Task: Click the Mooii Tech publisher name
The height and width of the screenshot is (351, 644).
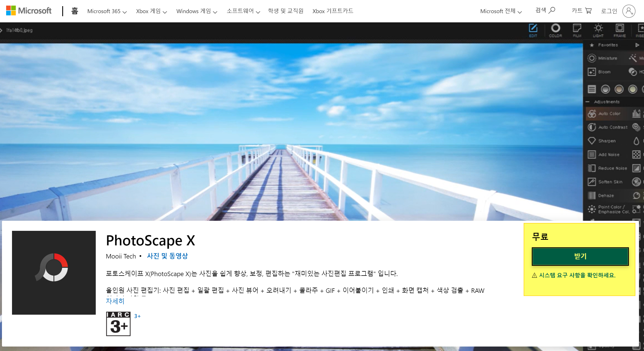Action: [x=121, y=256]
